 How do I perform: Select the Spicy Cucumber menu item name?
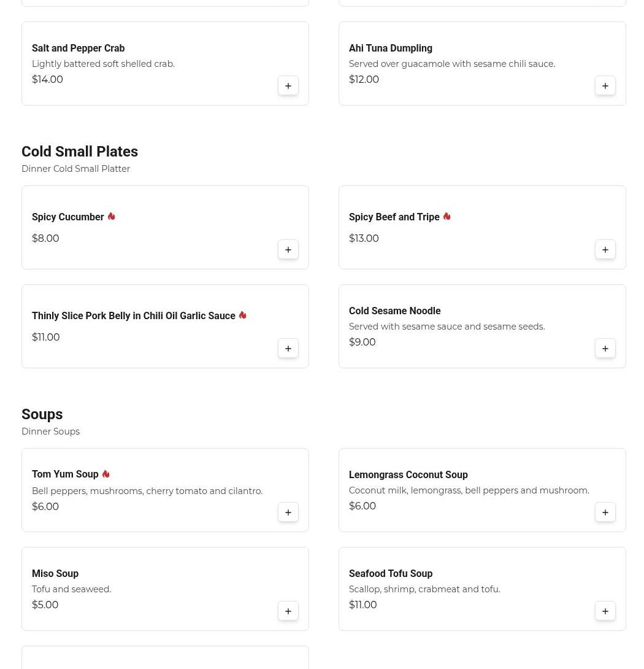(68, 217)
